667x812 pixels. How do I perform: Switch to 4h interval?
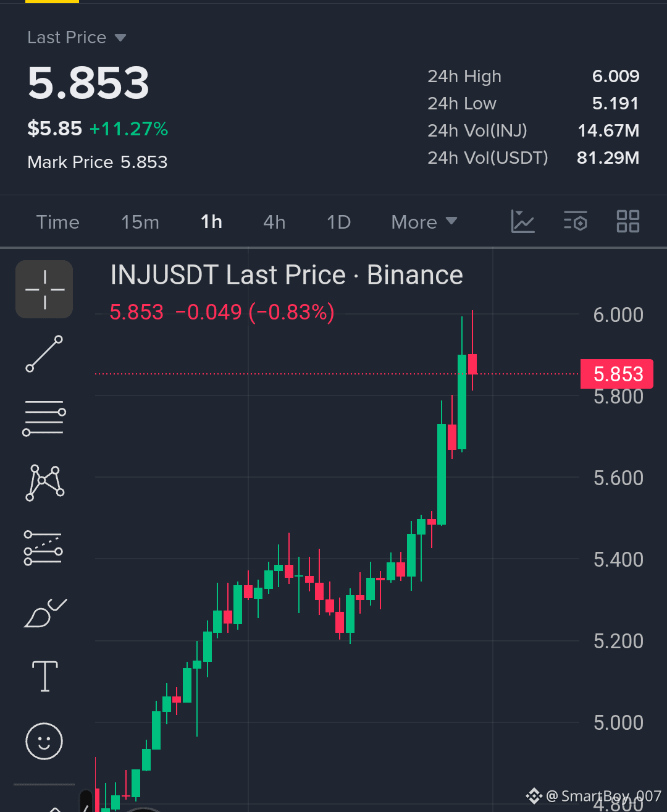coord(274,222)
